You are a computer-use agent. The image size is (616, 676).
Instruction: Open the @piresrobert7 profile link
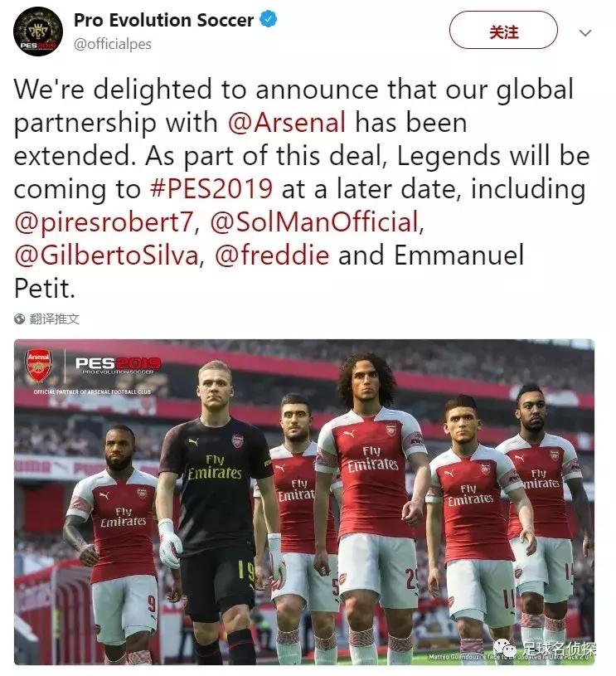click(104, 222)
